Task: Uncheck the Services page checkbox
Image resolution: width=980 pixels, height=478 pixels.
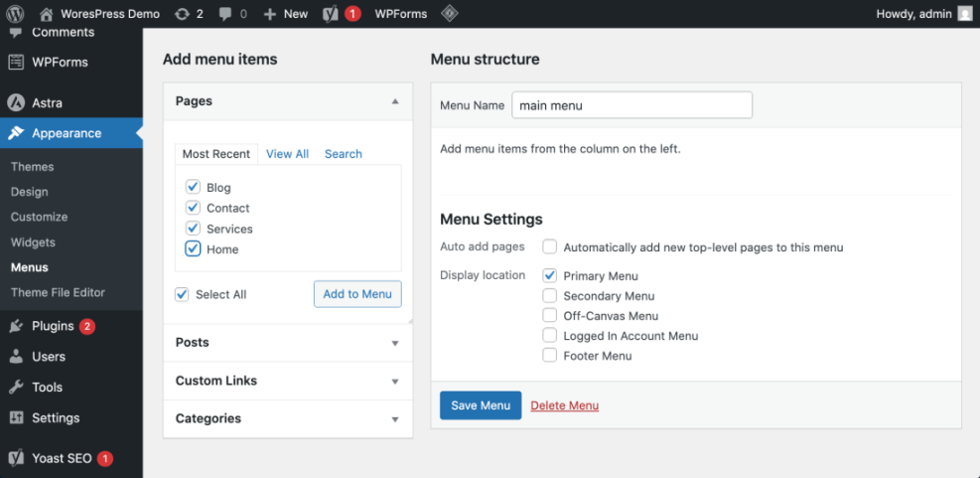Action: coord(193,229)
